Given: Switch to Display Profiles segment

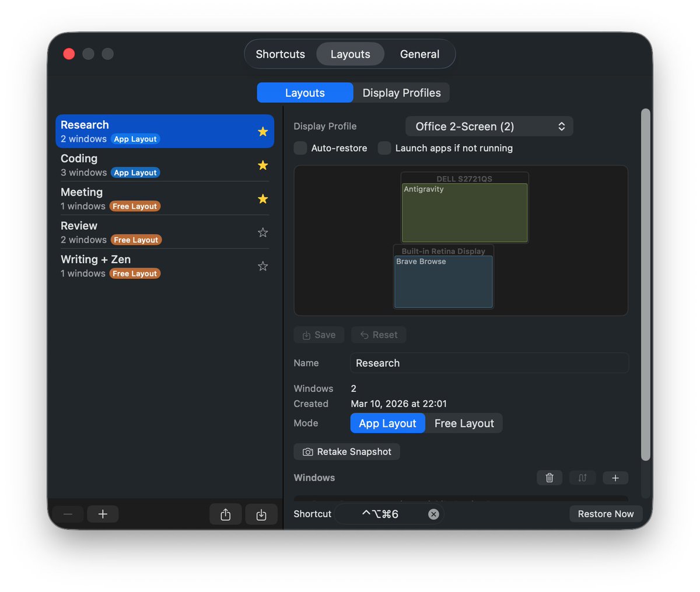Looking at the screenshot, I should [402, 93].
